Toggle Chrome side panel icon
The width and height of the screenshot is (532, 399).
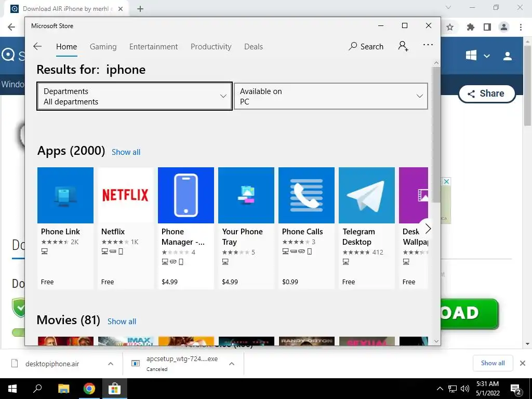[x=487, y=27]
